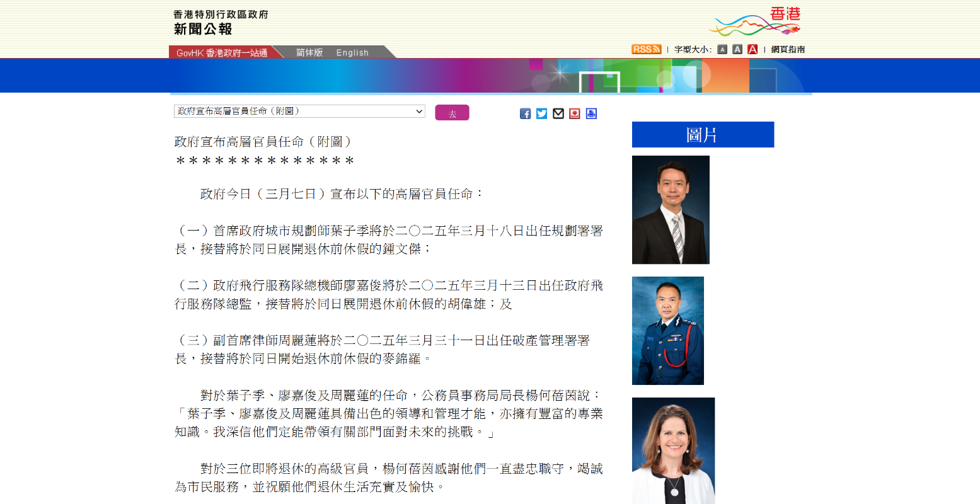This screenshot has height=504, width=980.
Task: Click the Hong Kong dragon brand logo
Action: 755,22
